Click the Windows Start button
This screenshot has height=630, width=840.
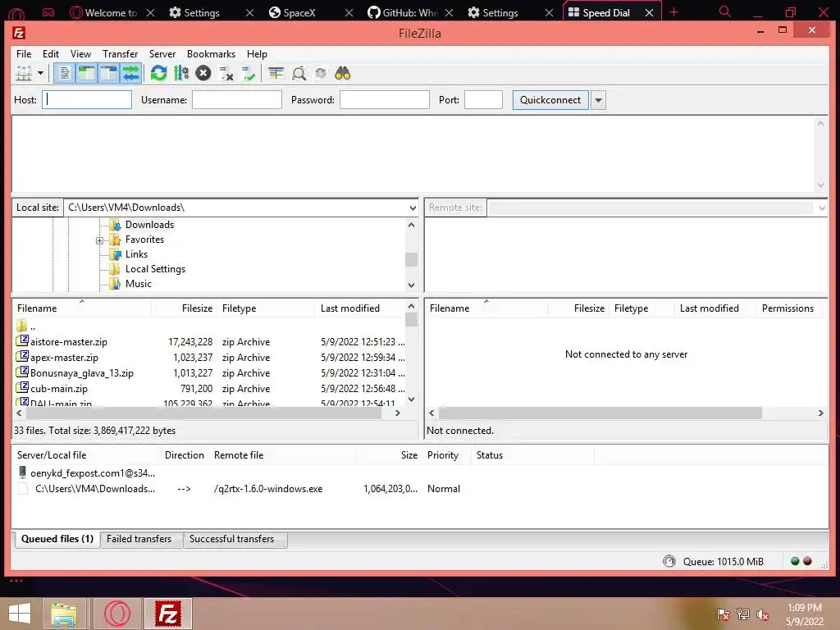20,614
